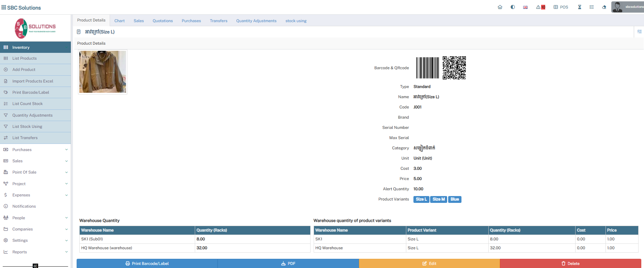Open the apps grid beside SBC Solutions

pyautogui.click(x=4, y=8)
